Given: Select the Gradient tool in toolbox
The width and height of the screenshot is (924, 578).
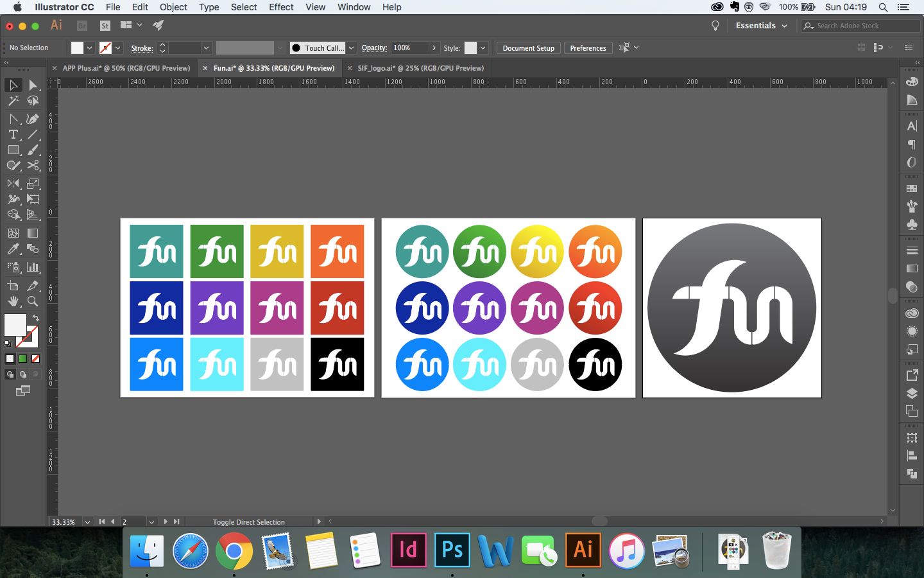Looking at the screenshot, I should point(33,233).
